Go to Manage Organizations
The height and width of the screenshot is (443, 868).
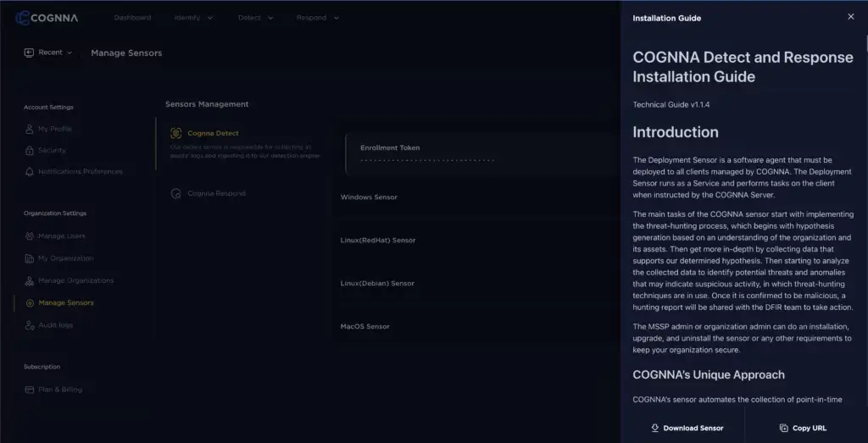75,280
